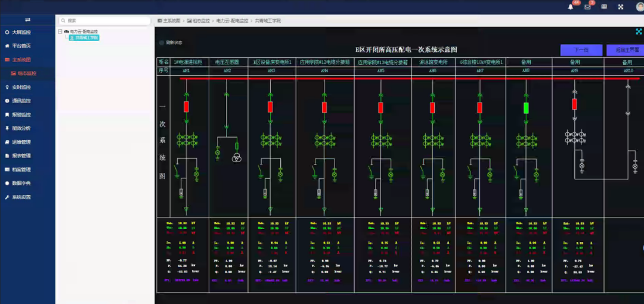Screen dimensions: 644x304
Task: Click the diagram title E区开闭所高压配电一次系统示意图
Action: pos(406,49)
